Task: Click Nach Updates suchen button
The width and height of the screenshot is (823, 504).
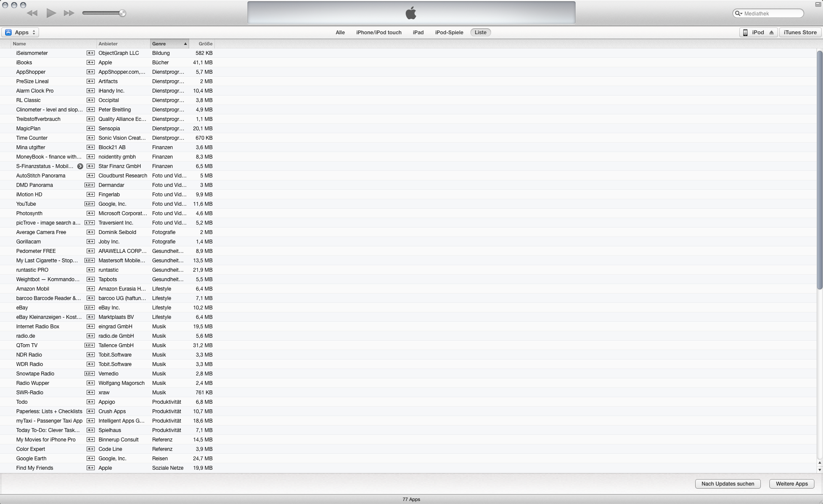Action: [728, 484]
